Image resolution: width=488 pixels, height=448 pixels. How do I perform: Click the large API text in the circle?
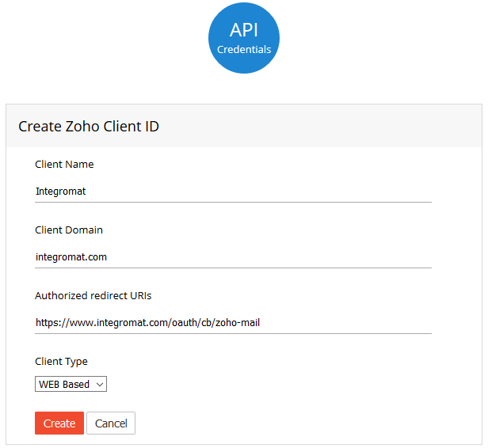pos(244,30)
